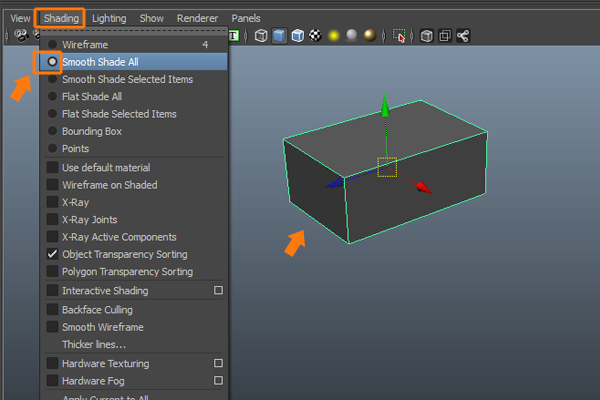The width and height of the screenshot is (600, 400).
Task: Select the Smooth Shade All radio button
Action: [x=52, y=62]
